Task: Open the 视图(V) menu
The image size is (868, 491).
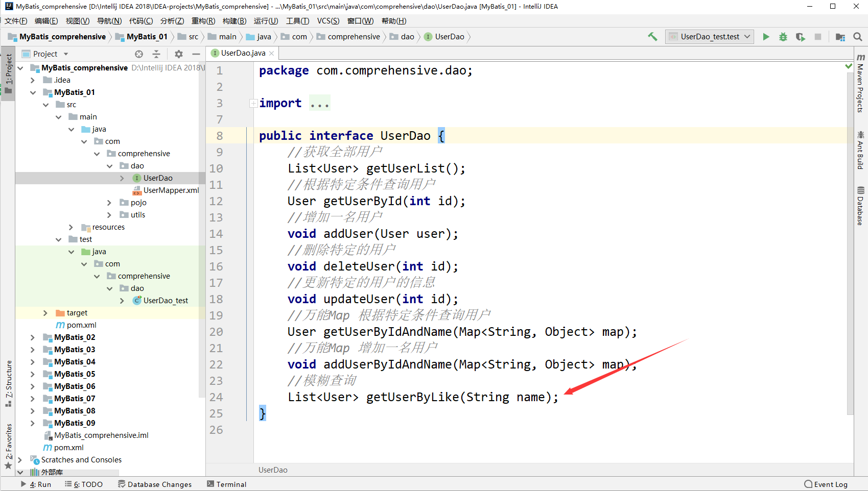Action: point(78,21)
